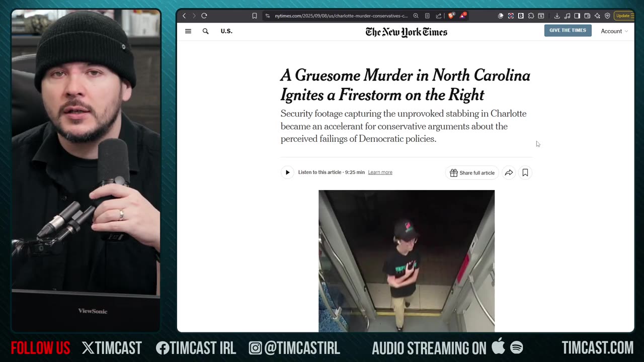Open the zoom magnifier in address bar
Image resolution: width=644 pixels, height=362 pixels.
(416, 16)
